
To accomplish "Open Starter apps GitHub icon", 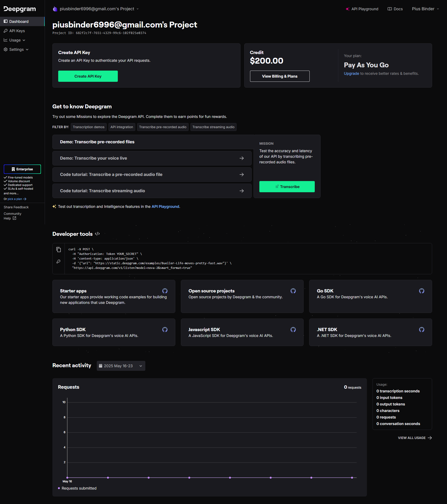I will tap(165, 291).
